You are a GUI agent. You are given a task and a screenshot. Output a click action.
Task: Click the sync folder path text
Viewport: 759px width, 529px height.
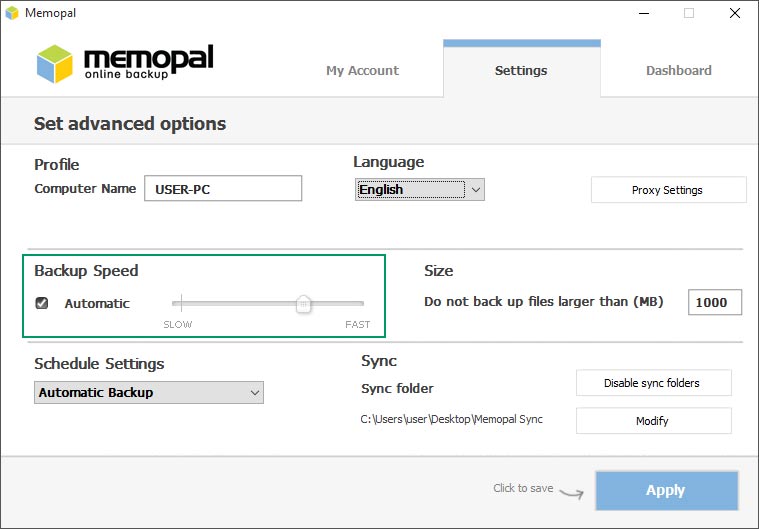pos(451,419)
